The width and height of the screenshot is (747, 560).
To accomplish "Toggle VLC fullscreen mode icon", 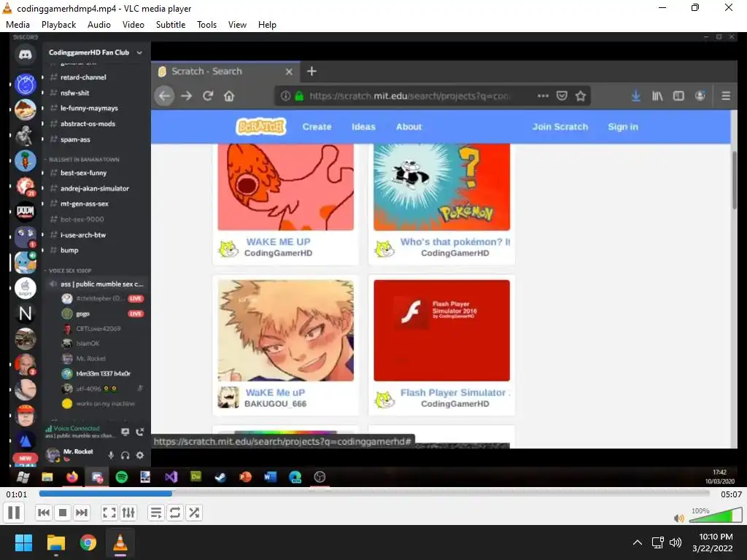I will click(x=109, y=513).
